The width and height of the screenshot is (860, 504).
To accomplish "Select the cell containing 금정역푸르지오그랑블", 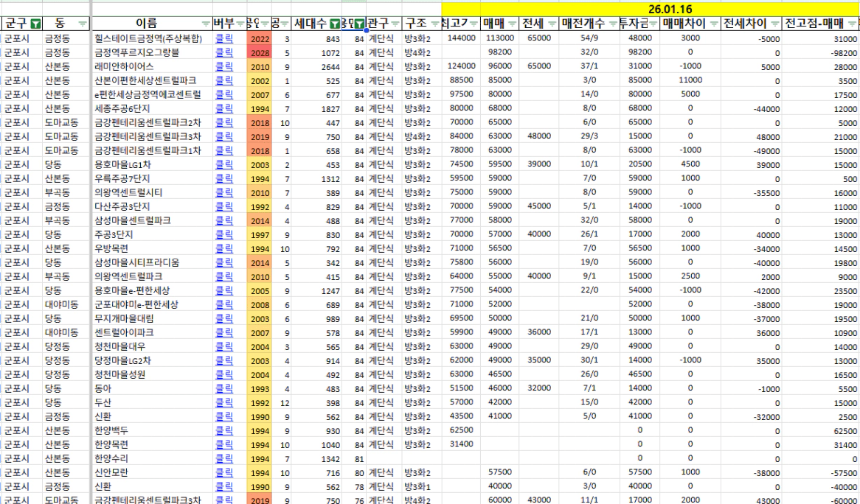I will pyautogui.click(x=151, y=53).
